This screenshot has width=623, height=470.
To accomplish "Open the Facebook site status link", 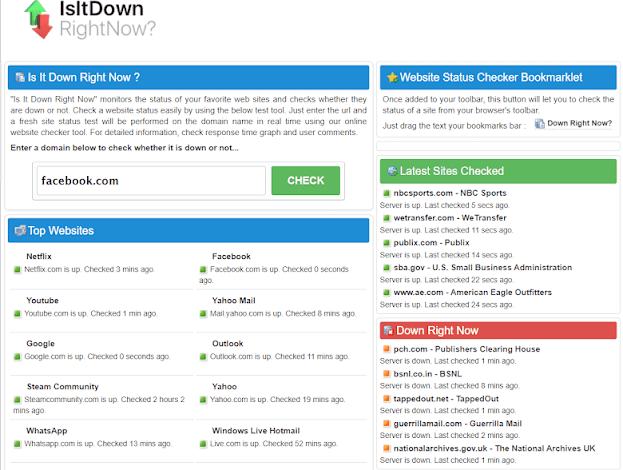I will pos(231,257).
